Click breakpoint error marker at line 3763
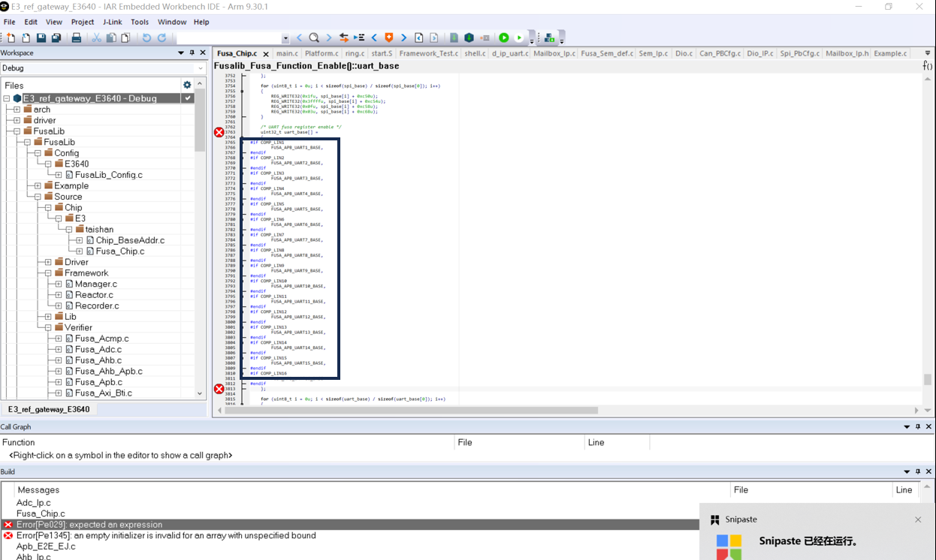Image resolution: width=936 pixels, height=560 pixels. point(219,132)
